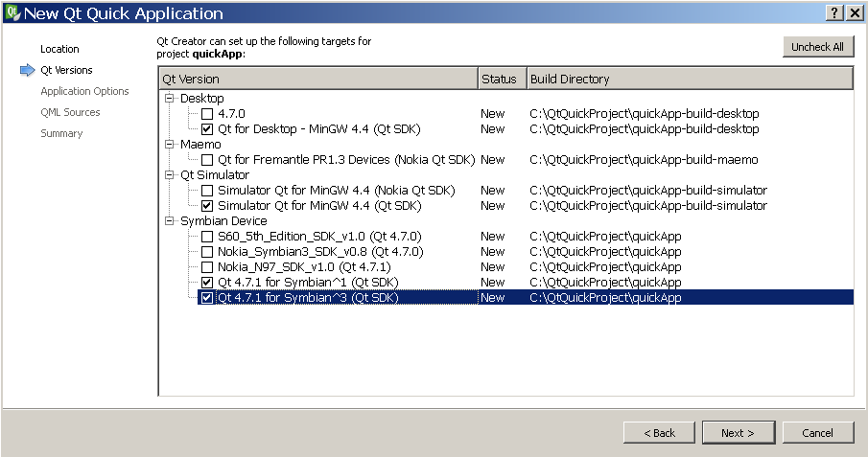Click the blue arrow next to Qt Versions

click(x=27, y=70)
